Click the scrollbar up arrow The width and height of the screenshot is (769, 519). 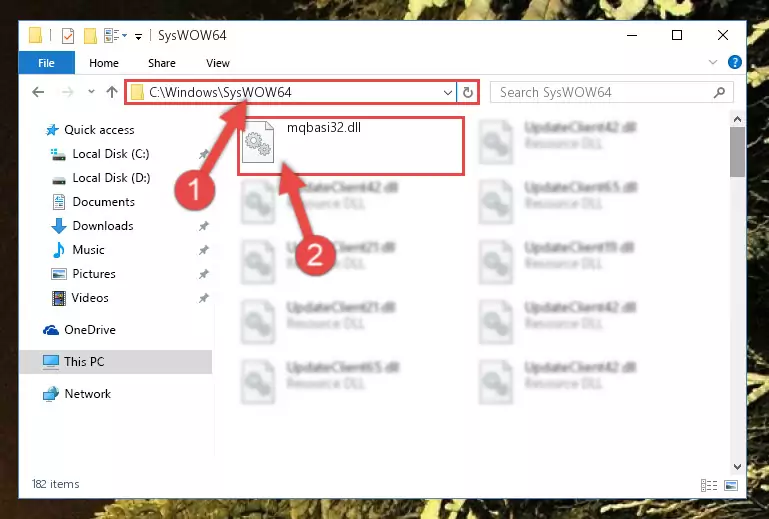click(737, 119)
